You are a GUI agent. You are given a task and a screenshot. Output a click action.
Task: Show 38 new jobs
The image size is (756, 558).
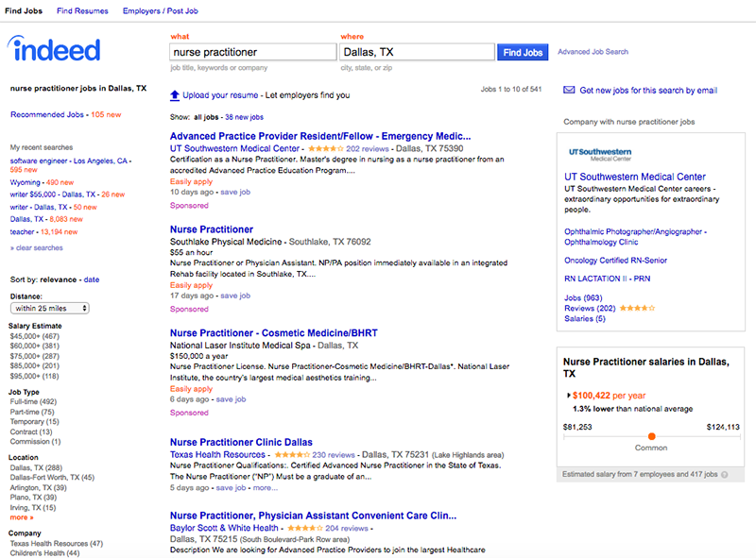[x=244, y=117]
